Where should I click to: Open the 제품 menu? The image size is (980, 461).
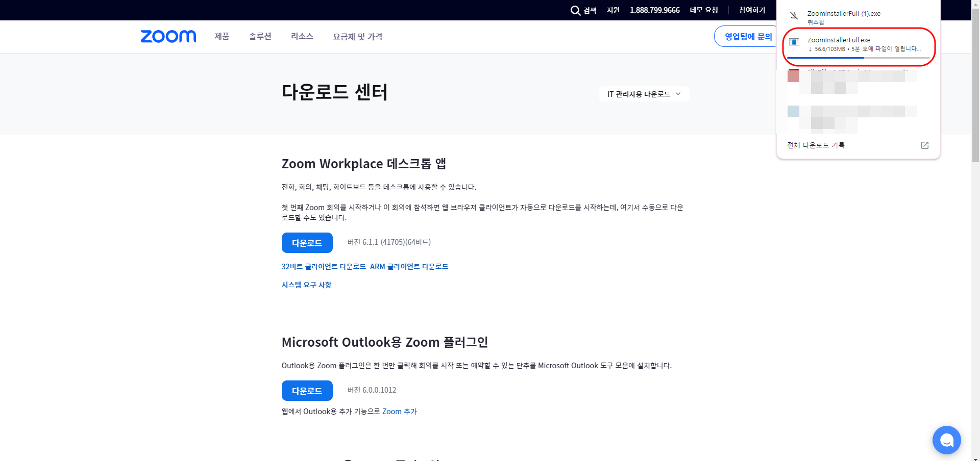[x=222, y=36]
